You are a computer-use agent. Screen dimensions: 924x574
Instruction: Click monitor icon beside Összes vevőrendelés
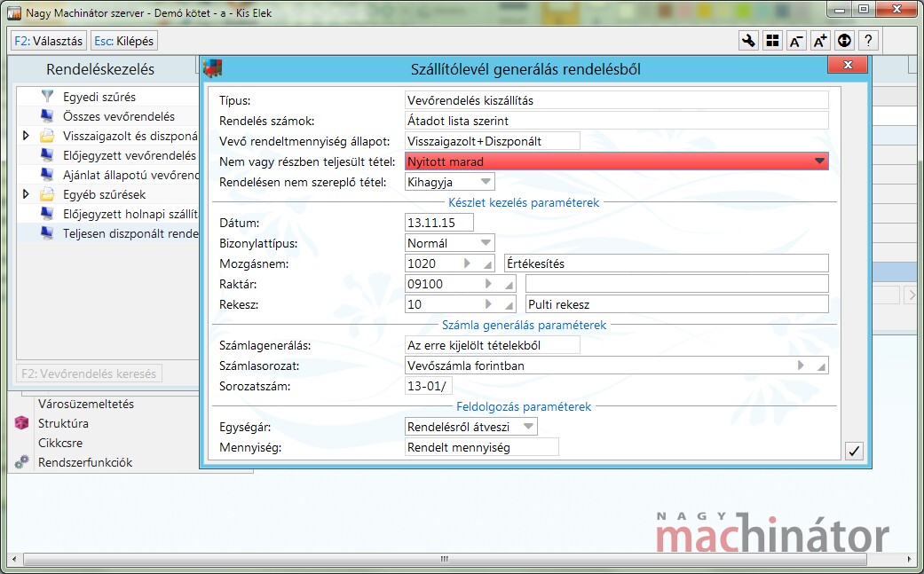pyautogui.click(x=47, y=116)
